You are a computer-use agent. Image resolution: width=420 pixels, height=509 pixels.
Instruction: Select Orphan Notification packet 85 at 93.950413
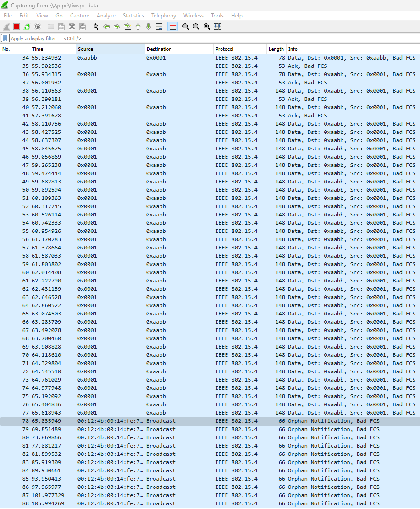[x=210, y=479]
